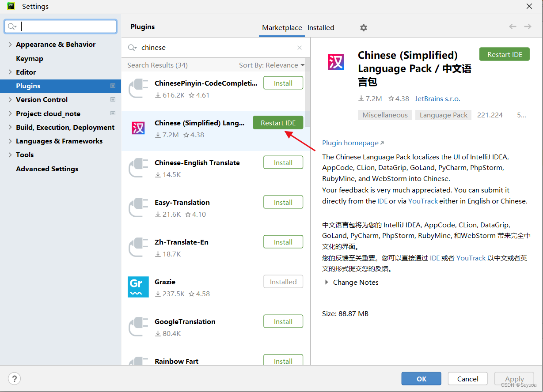This screenshot has height=392, width=543.
Task: Click the large language pack icon in details
Action: pos(336,62)
